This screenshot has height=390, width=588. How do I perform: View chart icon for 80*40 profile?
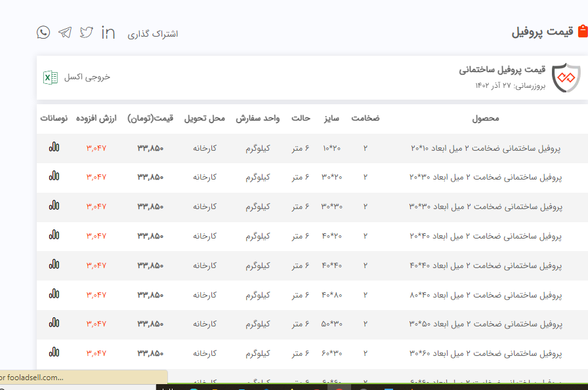pos(54,294)
